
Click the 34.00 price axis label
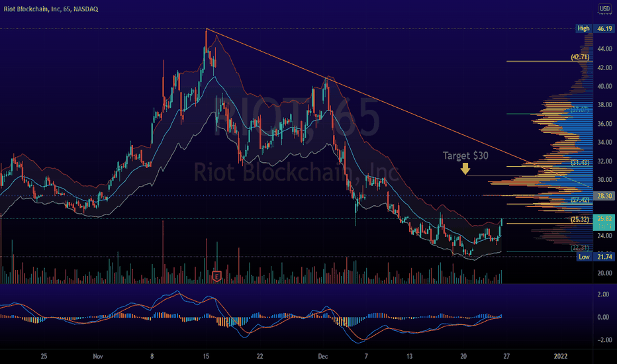[x=604, y=142]
